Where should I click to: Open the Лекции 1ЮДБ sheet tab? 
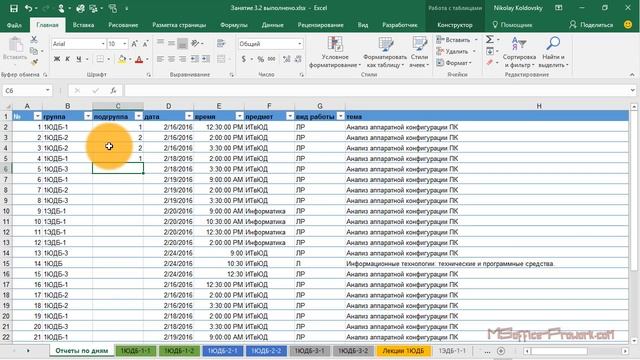point(403,351)
